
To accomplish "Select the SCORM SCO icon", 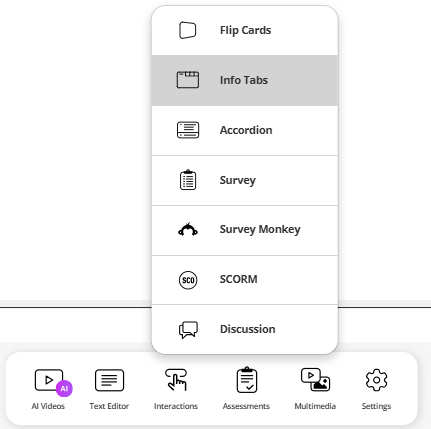I will (188, 280).
